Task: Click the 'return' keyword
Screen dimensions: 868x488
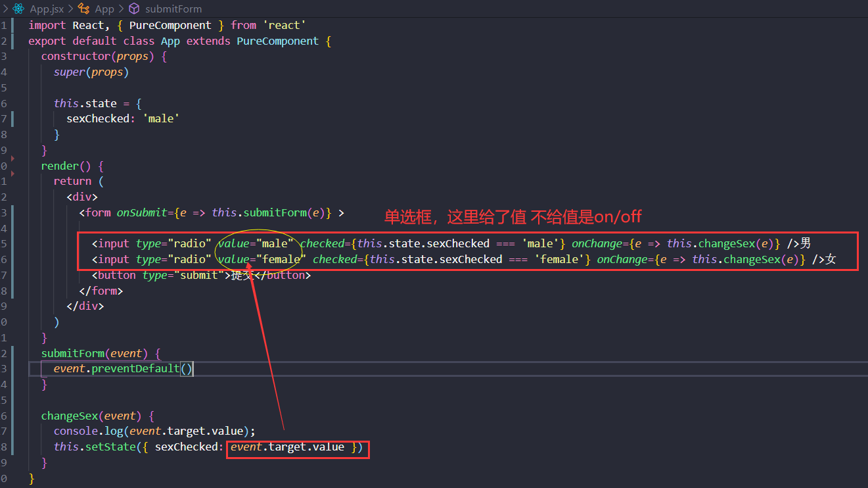Action: click(x=72, y=181)
